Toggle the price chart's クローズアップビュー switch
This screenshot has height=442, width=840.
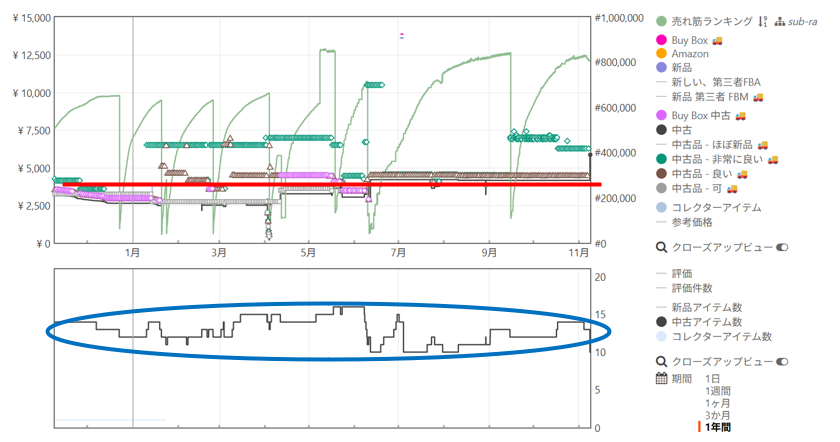pyautogui.click(x=783, y=247)
